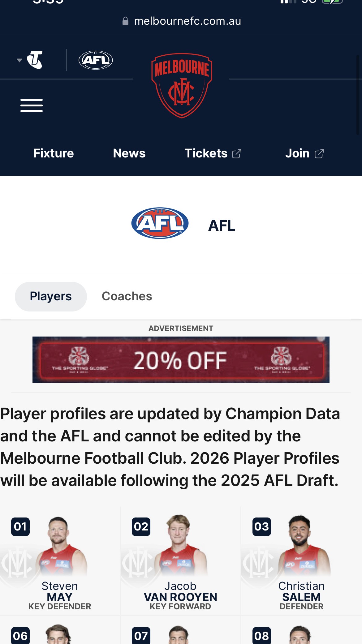Click the external link icon beside Join

[x=319, y=154]
